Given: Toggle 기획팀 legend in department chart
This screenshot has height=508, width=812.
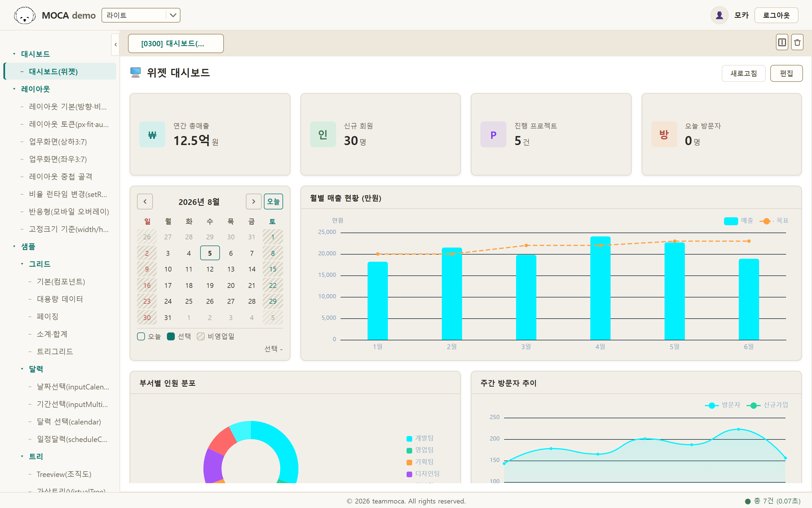Looking at the screenshot, I should [420, 462].
